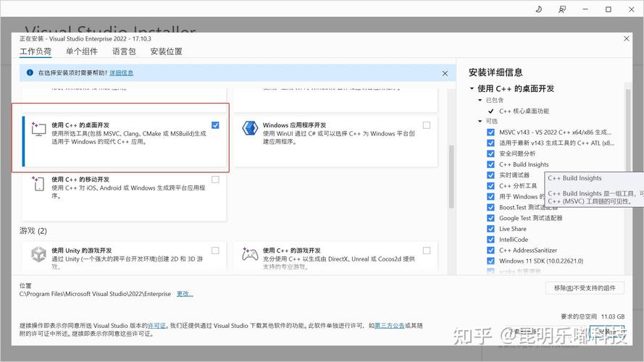644x362 pixels.
Task: Uncheck MSVC v143 - VS 2022 C++ component
Action: [x=490, y=132]
